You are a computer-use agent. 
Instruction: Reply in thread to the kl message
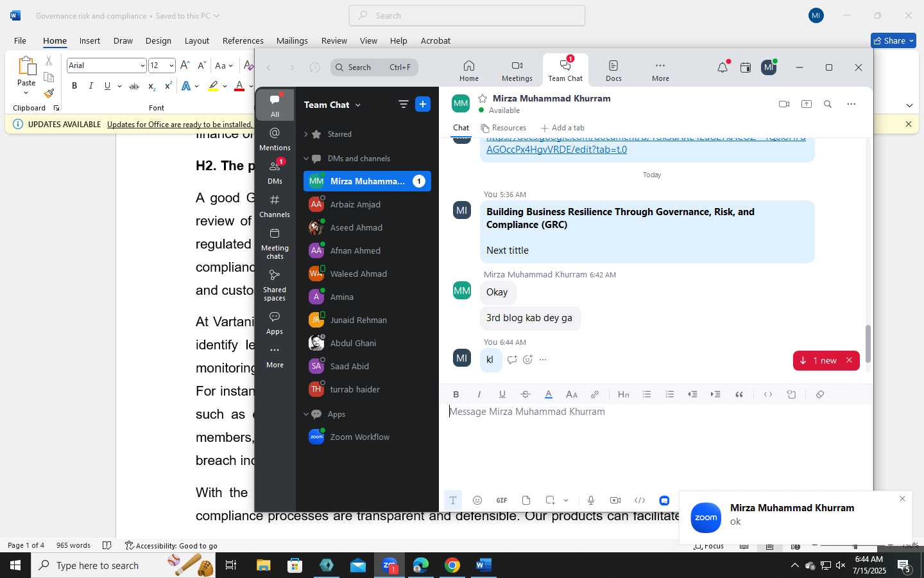point(511,360)
